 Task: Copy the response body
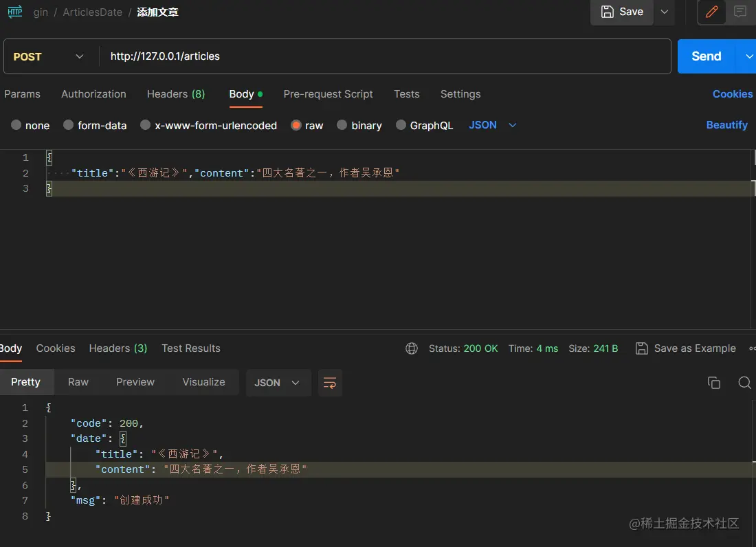click(714, 383)
